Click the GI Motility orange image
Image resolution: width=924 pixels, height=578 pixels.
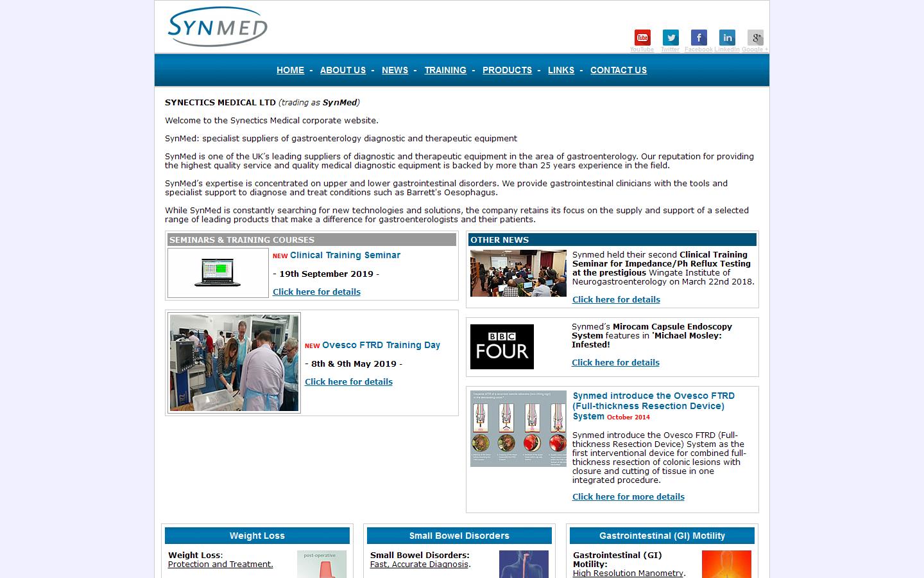point(726,564)
